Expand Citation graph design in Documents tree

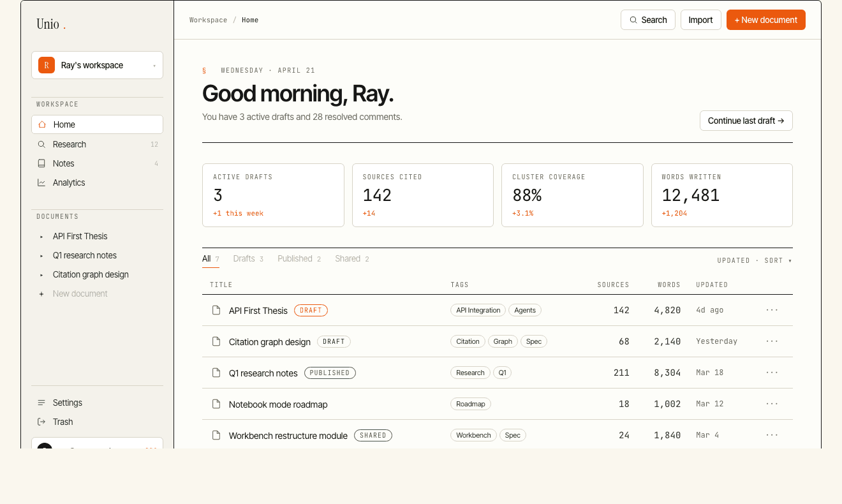(41, 275)
